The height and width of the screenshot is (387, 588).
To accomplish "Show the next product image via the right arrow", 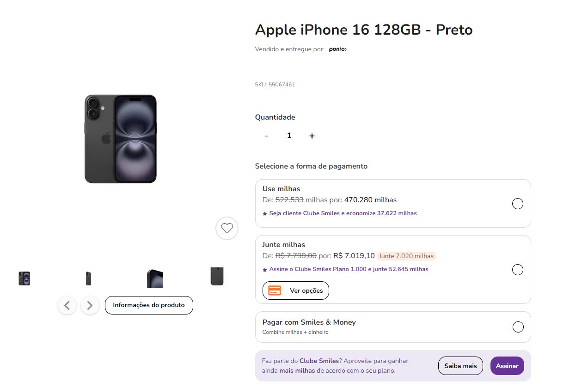I will pos(90,305).
